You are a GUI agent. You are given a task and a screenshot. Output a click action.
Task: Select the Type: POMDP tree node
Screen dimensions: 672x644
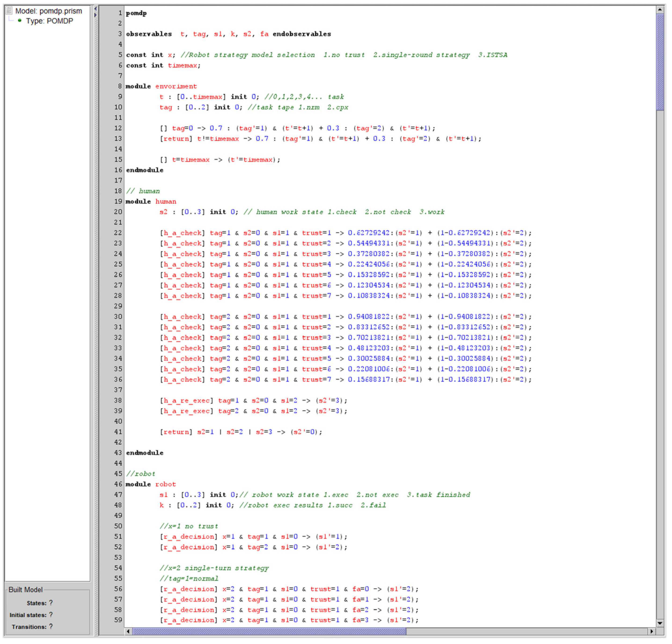[x=49, y=21]
